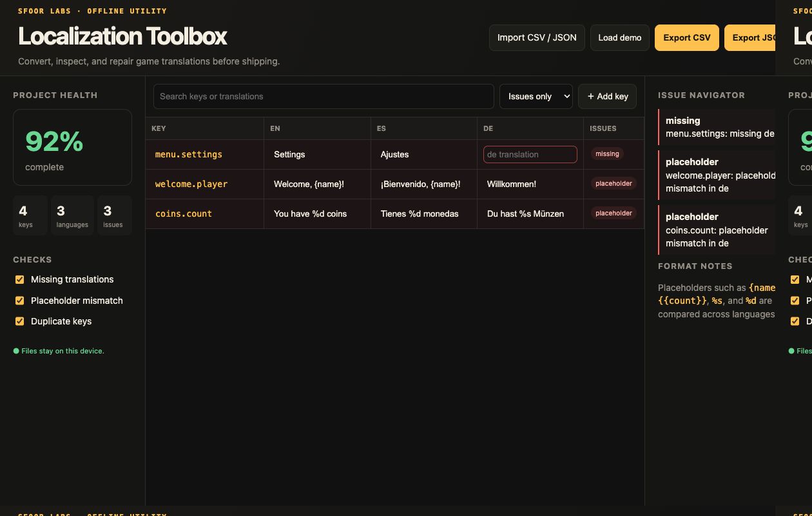The height and width of the screenshot is (516, 812).
Task: Jump to the menu.settings missing de issue
Action: 717,127
